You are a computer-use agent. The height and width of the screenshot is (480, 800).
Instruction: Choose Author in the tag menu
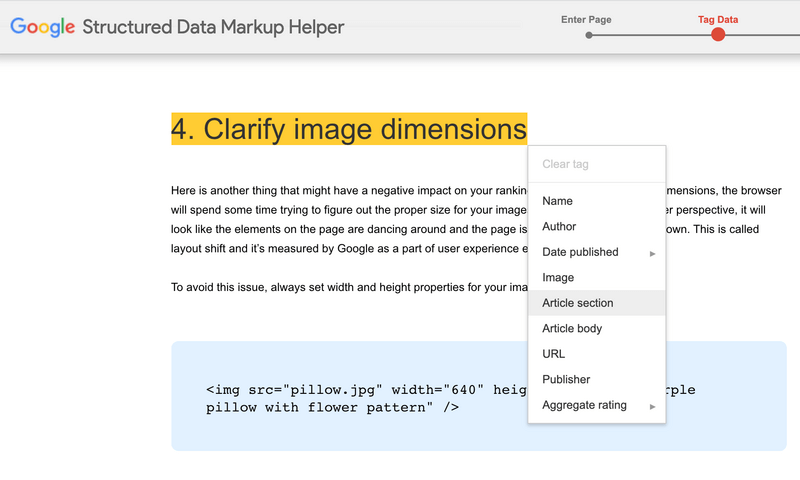coord(559,227)
